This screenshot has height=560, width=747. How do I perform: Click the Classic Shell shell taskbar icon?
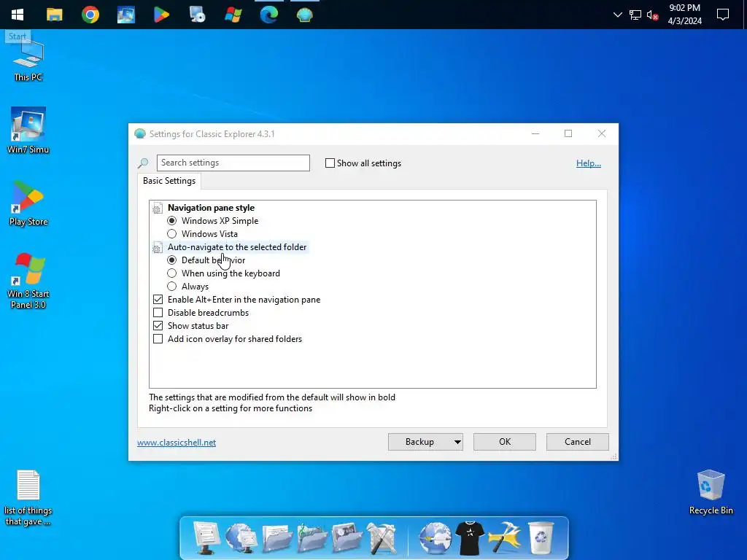(x=304, y=15)
